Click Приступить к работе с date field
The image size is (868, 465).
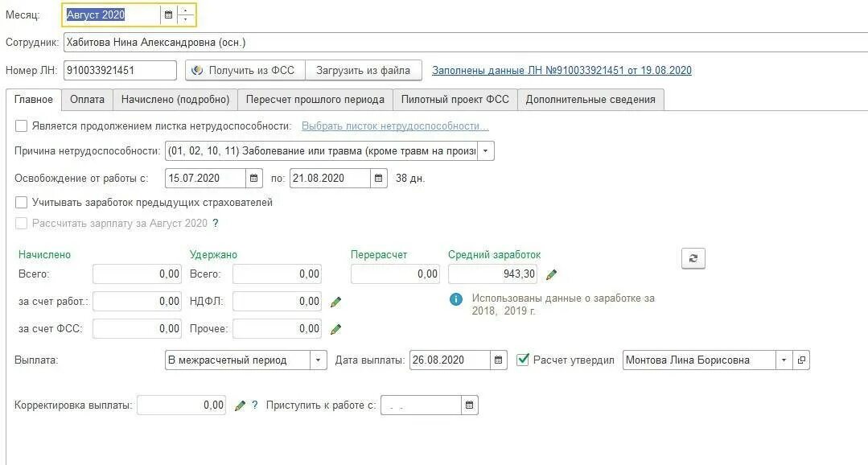pos(422,405)
